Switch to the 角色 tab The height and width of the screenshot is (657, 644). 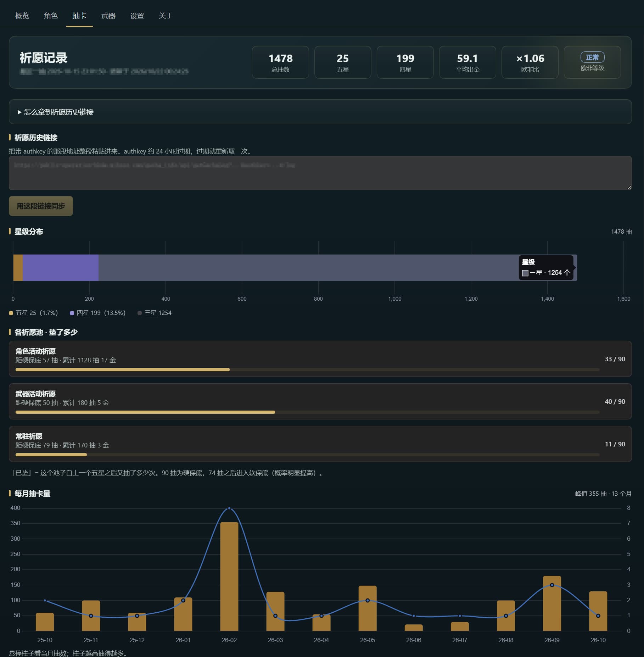point(51,16)
